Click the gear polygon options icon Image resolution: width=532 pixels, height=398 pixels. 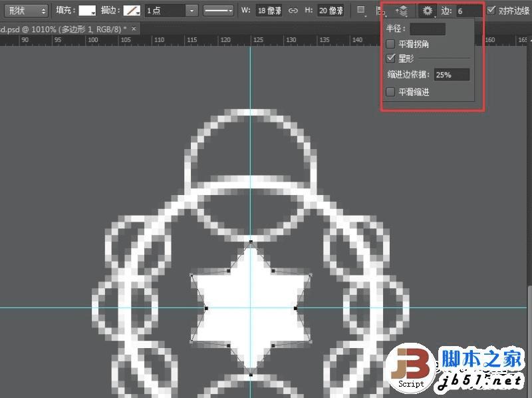(x=428, y=11)
